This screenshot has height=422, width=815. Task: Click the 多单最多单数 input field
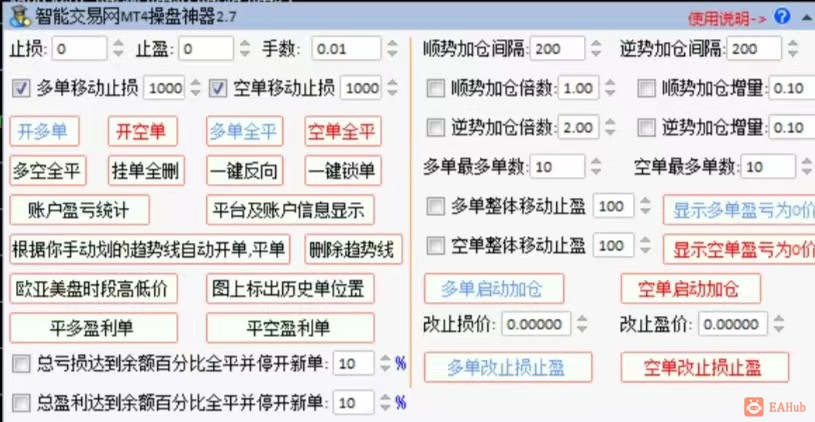pos(557,167)
